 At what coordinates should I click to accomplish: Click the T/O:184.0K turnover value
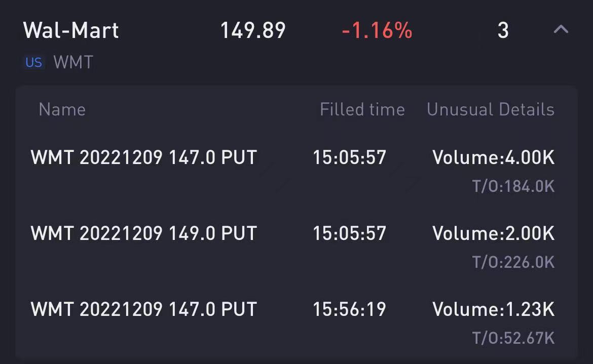click(513, 186)
